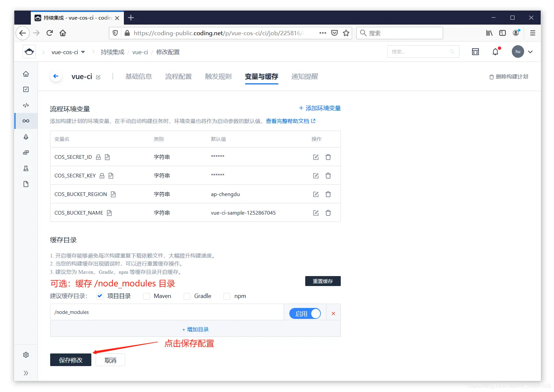
Task: Click the 保存修改 button
Action: click(70, 360)
